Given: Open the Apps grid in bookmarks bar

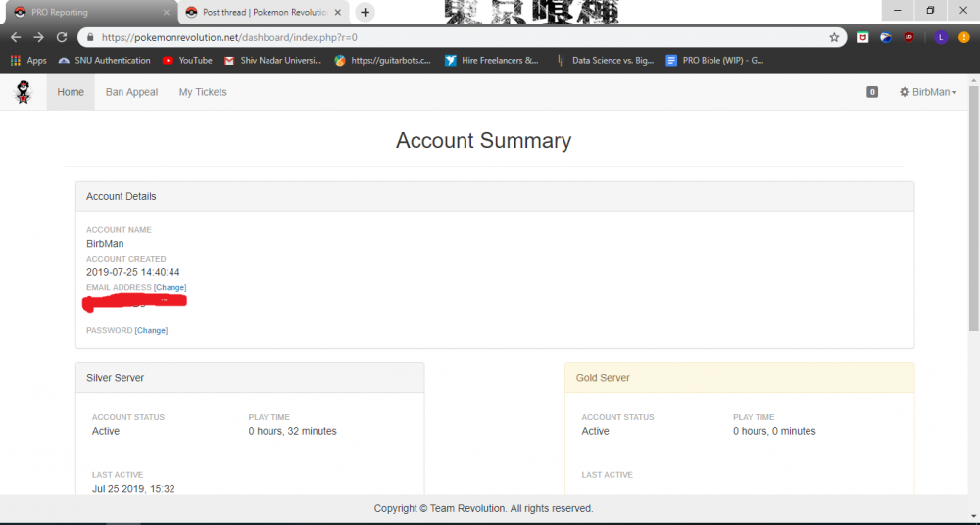Looking at the screenshot, I should pos(28,60).
